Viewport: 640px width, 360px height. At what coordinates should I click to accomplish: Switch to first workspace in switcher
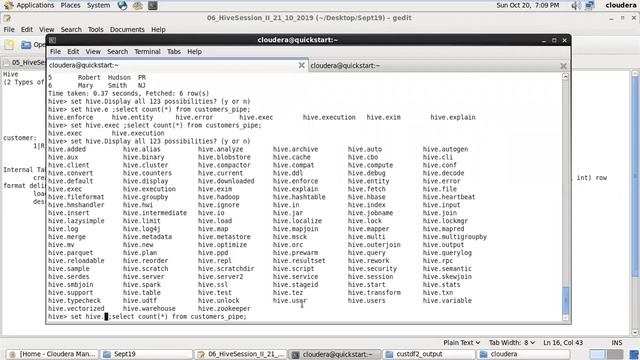click(598, 354)
